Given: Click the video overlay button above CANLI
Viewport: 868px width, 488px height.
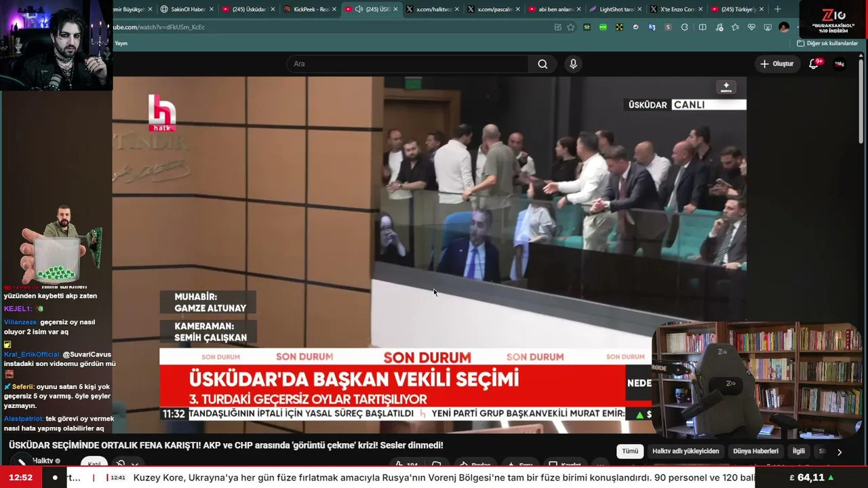Looking at the screenshot, I should click(726, 87).
